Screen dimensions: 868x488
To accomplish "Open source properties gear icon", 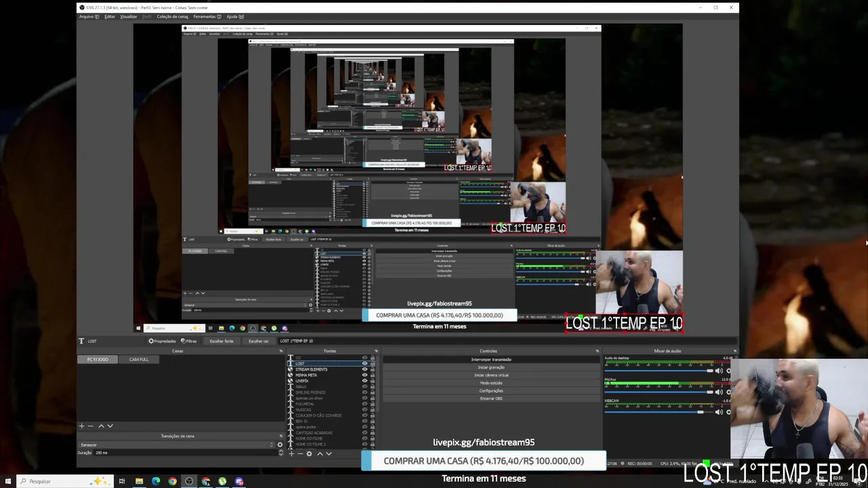I will [309, 453].
